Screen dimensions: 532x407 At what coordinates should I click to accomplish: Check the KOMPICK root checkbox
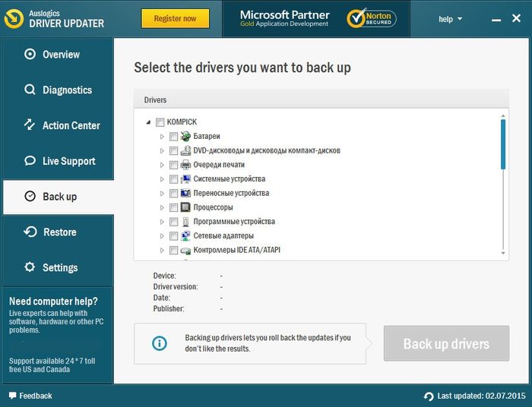[x=160, y=122]
